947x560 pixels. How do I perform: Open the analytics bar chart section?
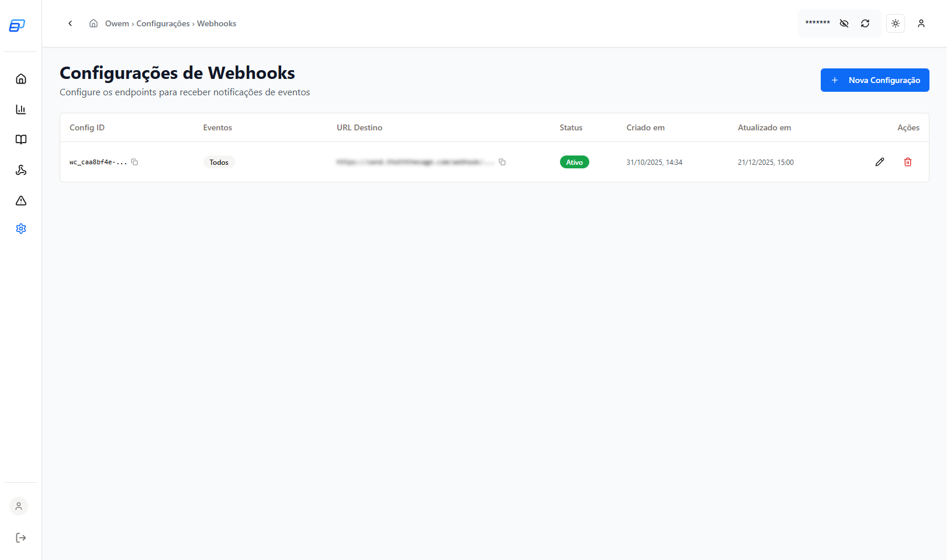[21, 109]
